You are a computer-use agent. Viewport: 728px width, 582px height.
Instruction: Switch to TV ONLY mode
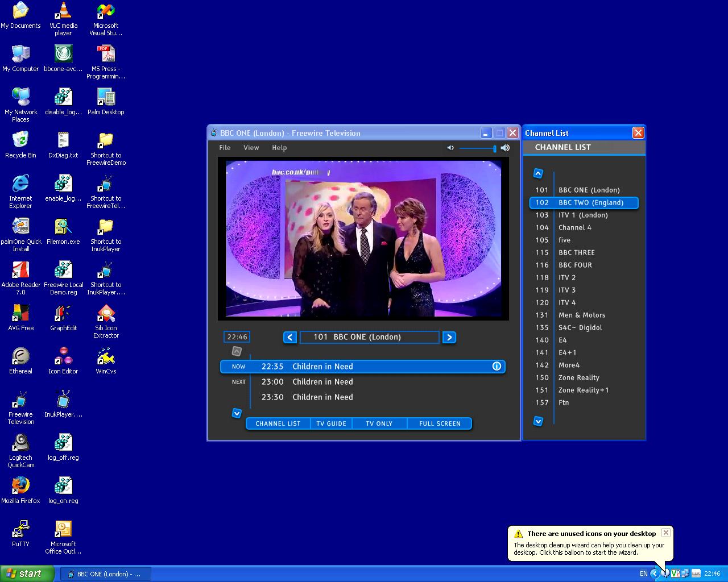pos(379,423)
